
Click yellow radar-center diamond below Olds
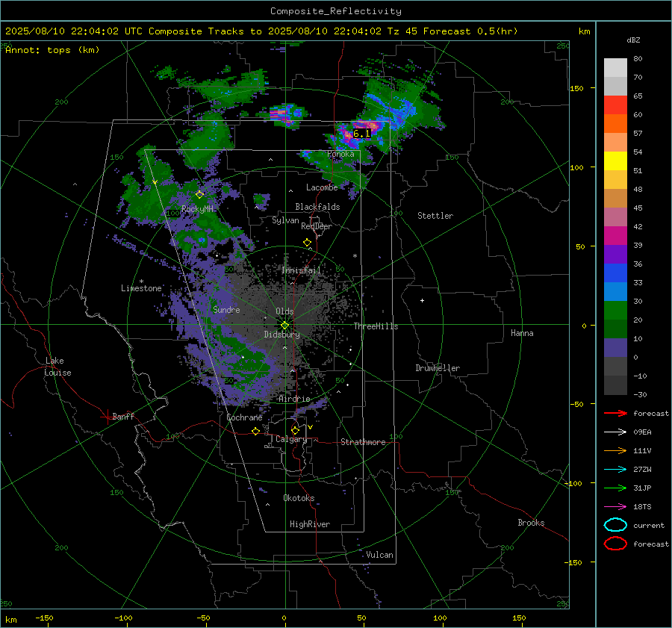click(x=284, y=325)
